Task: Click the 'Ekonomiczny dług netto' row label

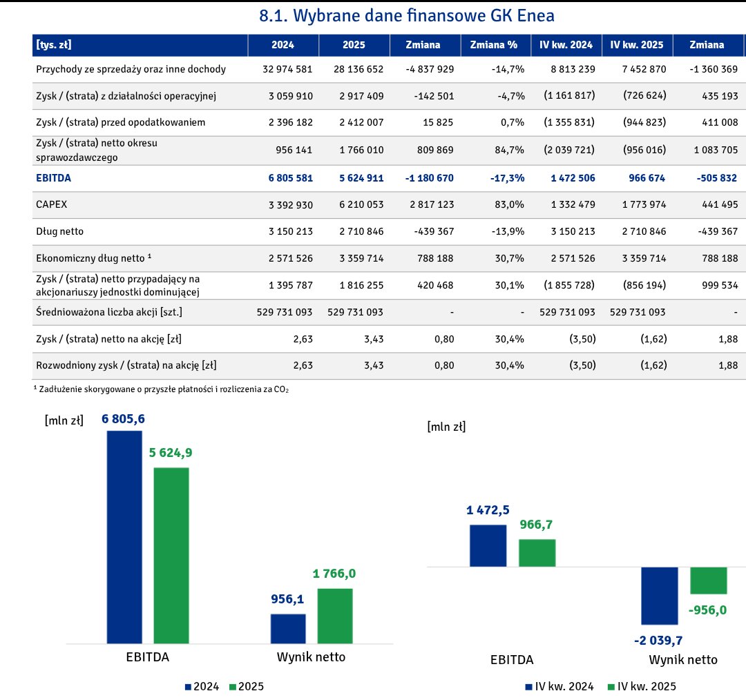Action: click(x=94, y=258)
